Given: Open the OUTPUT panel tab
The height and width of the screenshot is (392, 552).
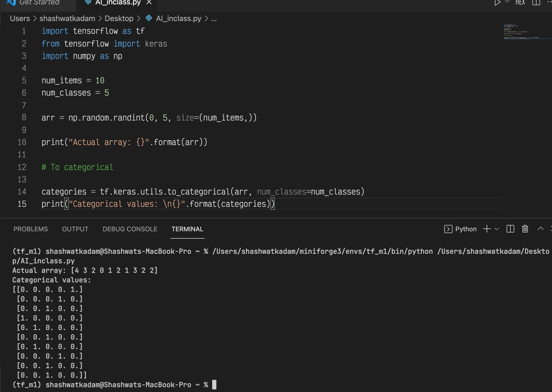Looking at the screenshot, I should pyautogui.click(x=75, y=229).
